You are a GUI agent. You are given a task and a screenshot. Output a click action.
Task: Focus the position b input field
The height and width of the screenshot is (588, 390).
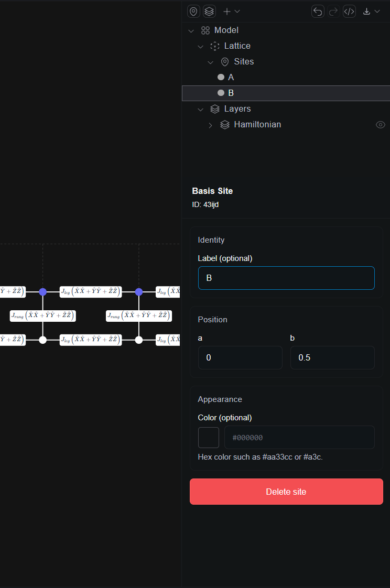(332, 358)
